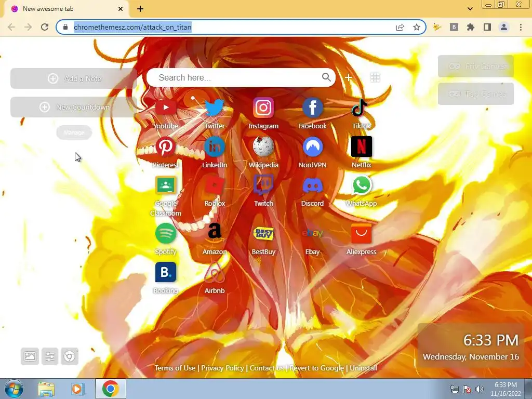Open Chrome three-dot menu
This screenshot has height=399, width=532.
[521, 27]
